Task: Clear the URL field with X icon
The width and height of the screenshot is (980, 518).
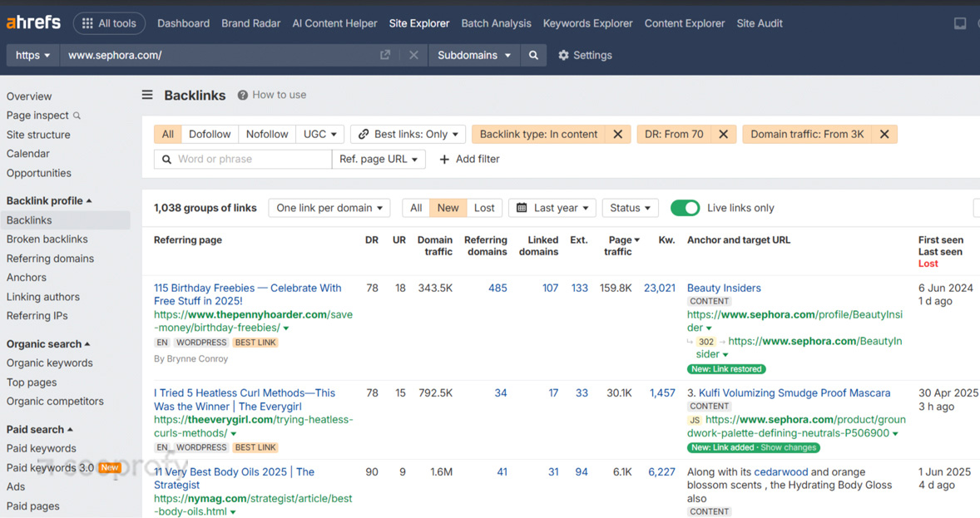Action: (x=413, y=55)
